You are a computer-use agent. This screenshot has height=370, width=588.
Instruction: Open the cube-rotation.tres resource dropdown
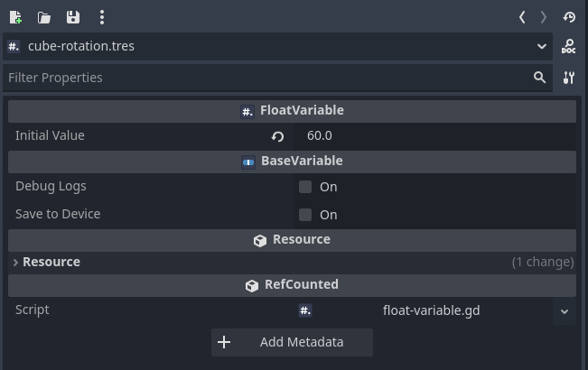(x=541, y=46)
